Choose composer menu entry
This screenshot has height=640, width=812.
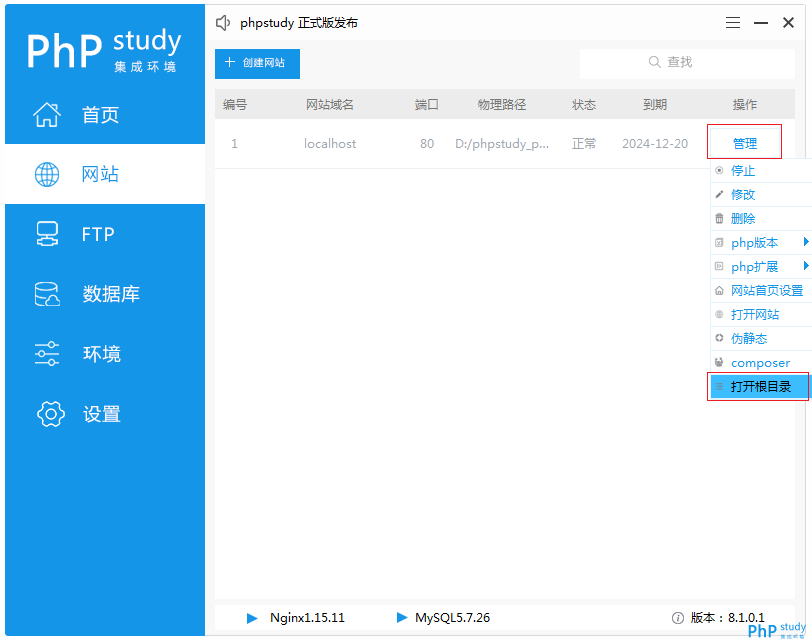click(761, 362)
